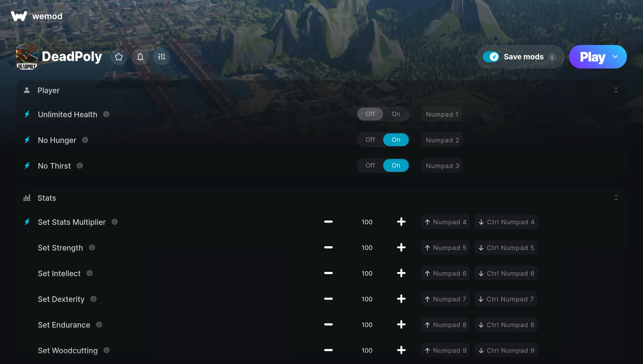
Task: View info for Set Endurance
Action: point(99,325)
